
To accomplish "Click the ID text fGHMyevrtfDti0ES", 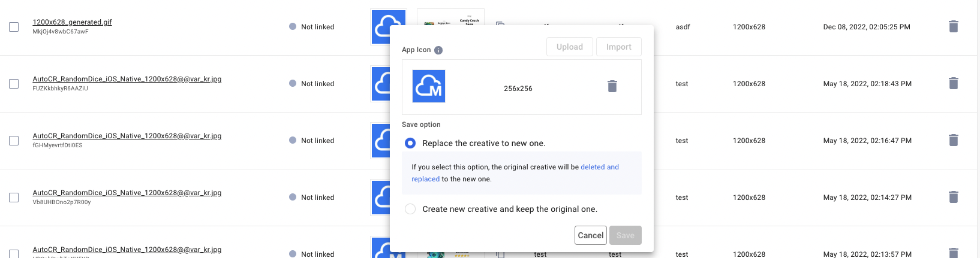I will coord(58,145).
